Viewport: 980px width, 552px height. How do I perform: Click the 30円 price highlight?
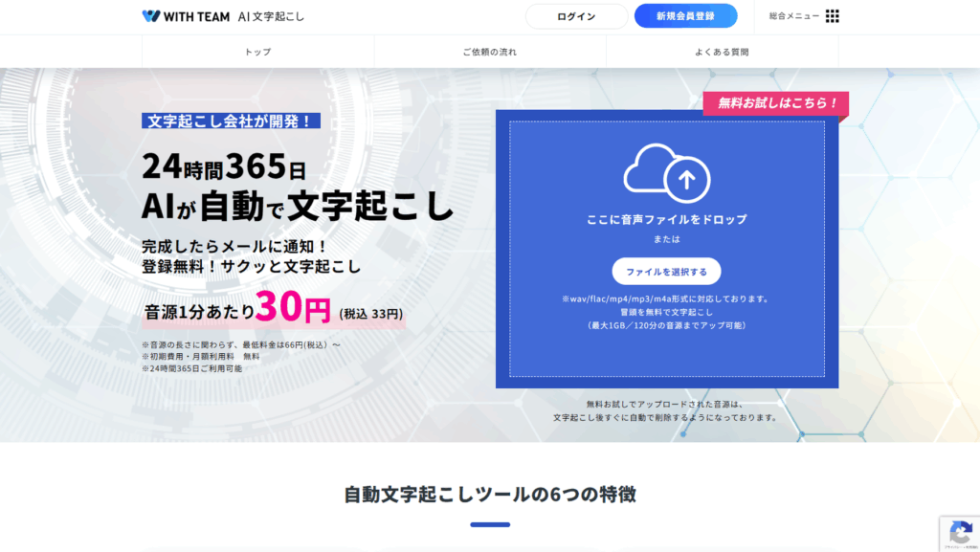click(x=293, y=306)
